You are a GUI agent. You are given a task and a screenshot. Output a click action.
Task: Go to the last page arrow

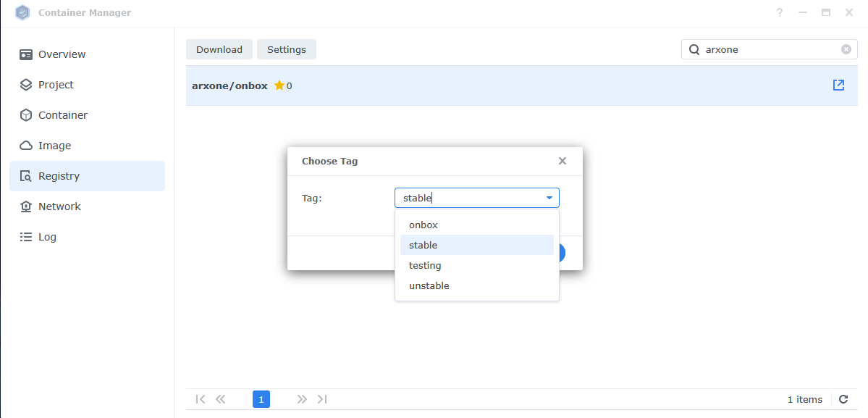coord(322,399)
